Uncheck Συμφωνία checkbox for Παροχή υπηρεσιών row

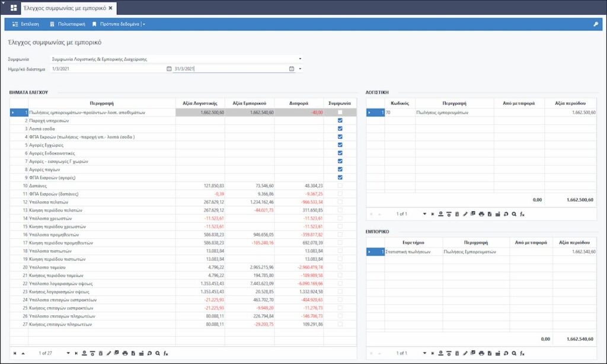[x=340, y=120]
